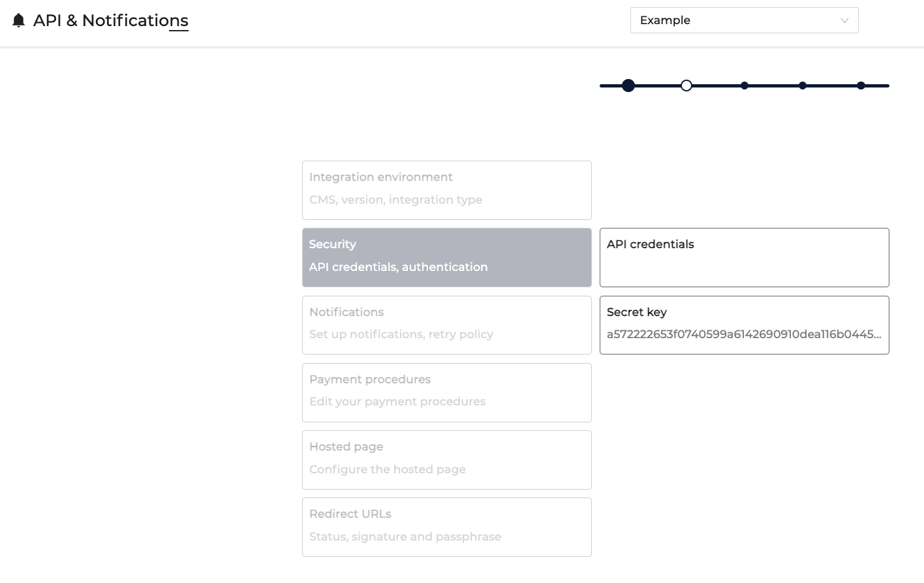This screenshot has width=924, height=583.
Task: Open the Integration environment section
Action: click(446, 190)
